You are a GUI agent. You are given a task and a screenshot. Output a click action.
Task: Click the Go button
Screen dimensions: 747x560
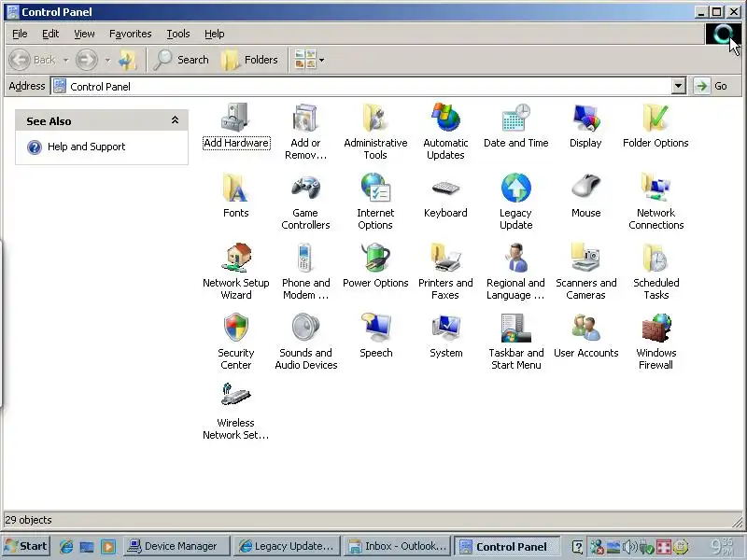pos(711,86)
